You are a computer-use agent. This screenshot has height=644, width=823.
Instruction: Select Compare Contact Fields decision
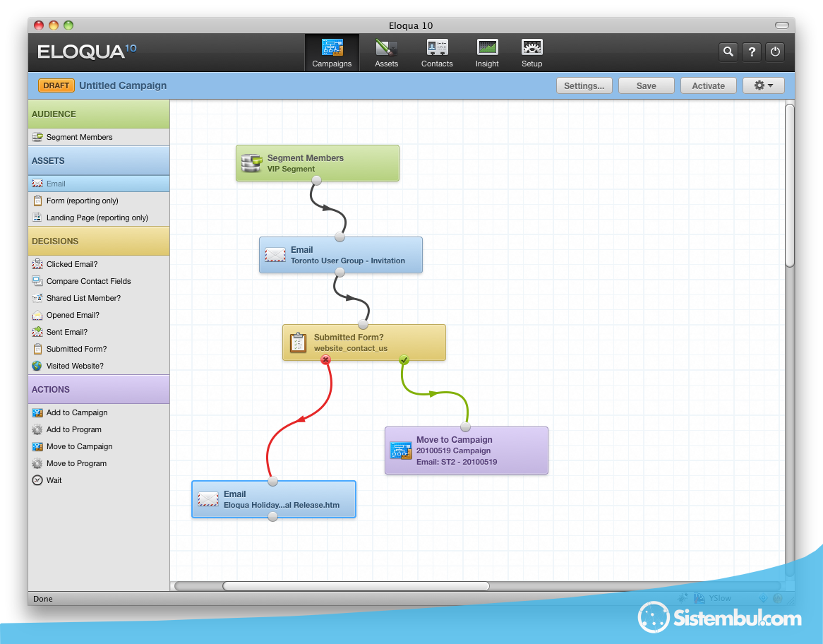point(99,281)
